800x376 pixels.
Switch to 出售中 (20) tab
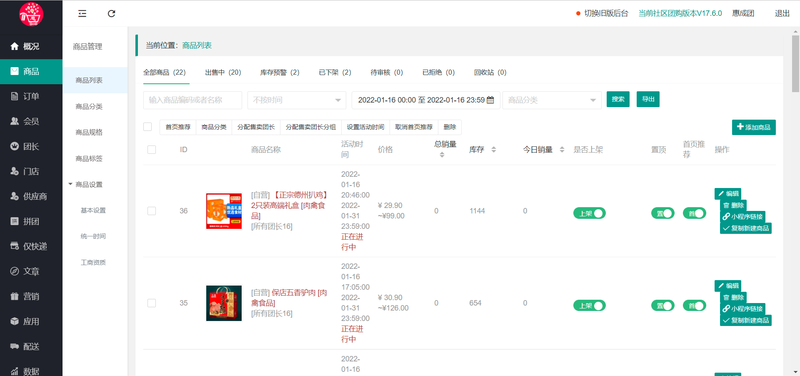[x=223, y=72]
